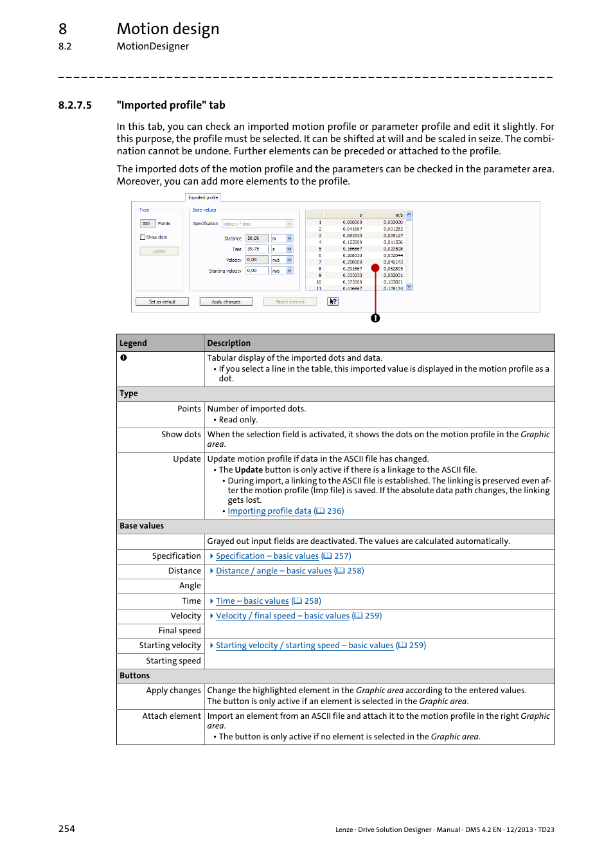Click book icon after Velocity / final speed link
Image resolution: width=613 pixels, height=868 pixels.
point(359,616)
